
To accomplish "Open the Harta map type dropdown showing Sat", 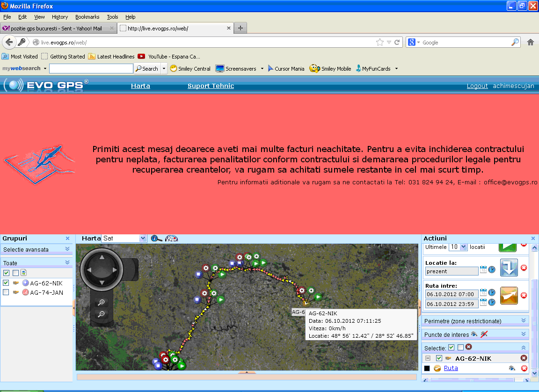I will click(x=143, y=239).
